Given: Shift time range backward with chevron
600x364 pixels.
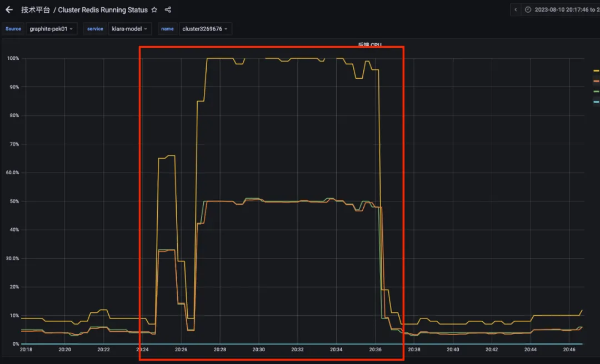Looking at the screenshot, I should (516, 10).
